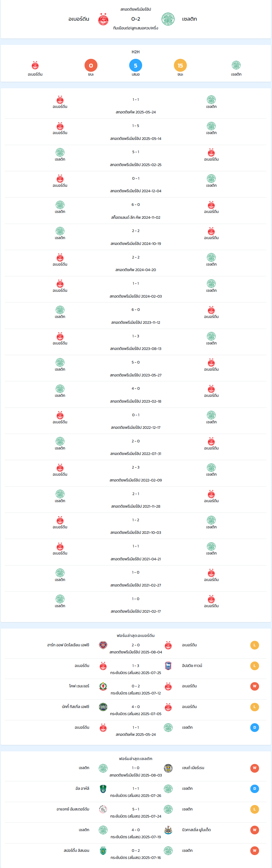This screenshot has width=272, height=868.
Task: Click the L badge for Hearts 2-0 result
Action: 255,645
